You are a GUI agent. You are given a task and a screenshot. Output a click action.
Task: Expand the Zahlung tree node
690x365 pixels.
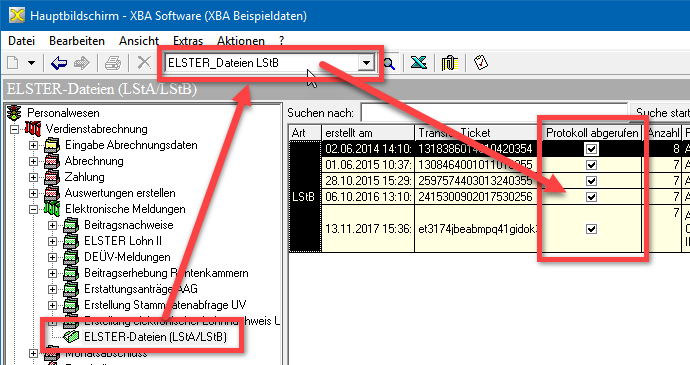coord(33,177)
